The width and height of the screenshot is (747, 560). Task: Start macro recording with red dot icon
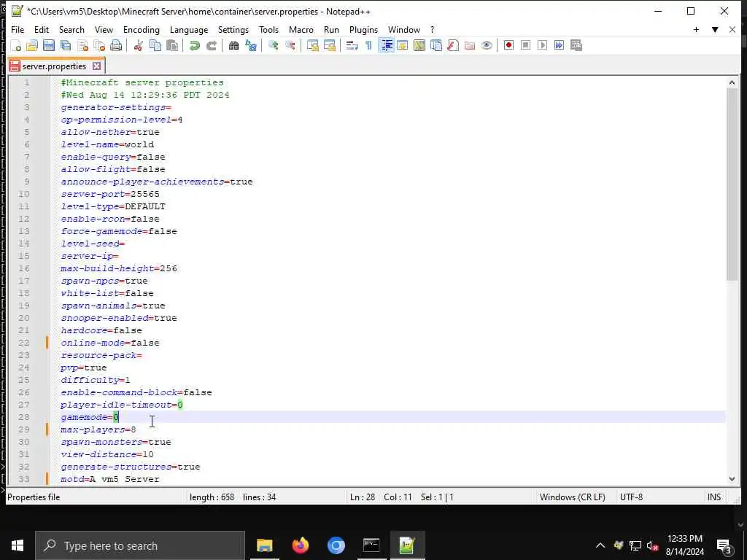pyautogui.click(x=508, y=45)
